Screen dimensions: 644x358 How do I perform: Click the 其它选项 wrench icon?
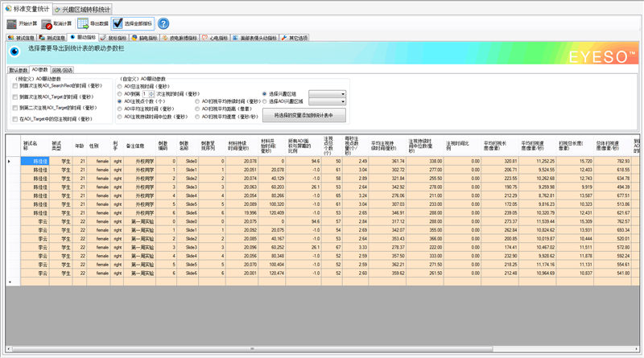click(284, 38)
